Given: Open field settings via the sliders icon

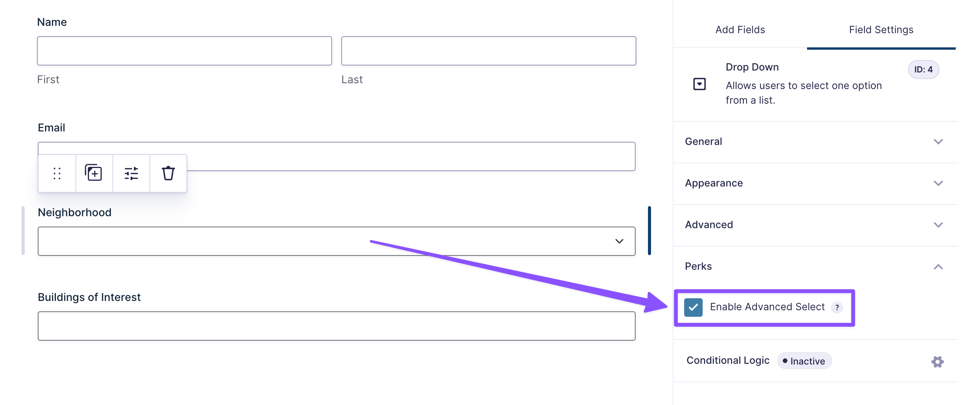Looking at the screenshot, I should pos(131,173).
